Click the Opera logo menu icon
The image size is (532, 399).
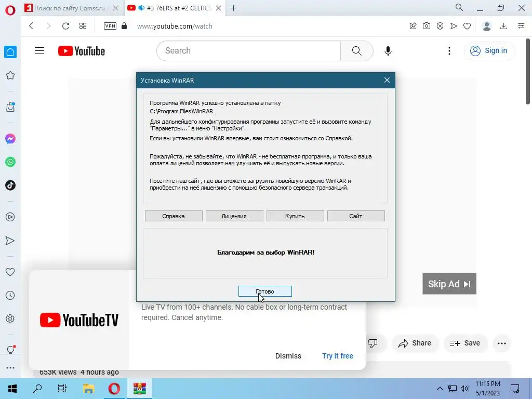pos(10,10)
